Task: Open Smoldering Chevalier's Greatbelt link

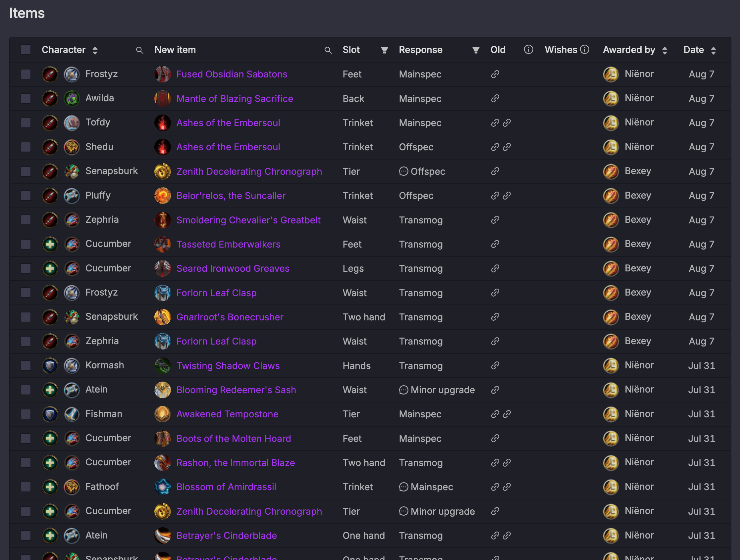Action: 248,220
